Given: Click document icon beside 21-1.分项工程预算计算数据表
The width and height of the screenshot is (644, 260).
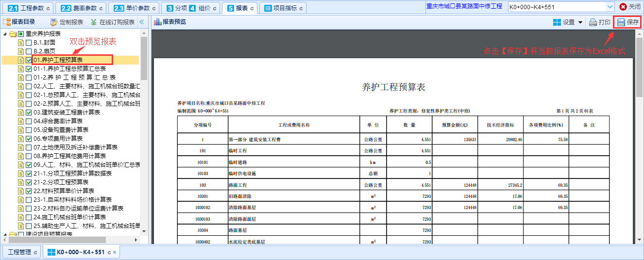Looking at the screenshot, I should (x=21, y=174).
